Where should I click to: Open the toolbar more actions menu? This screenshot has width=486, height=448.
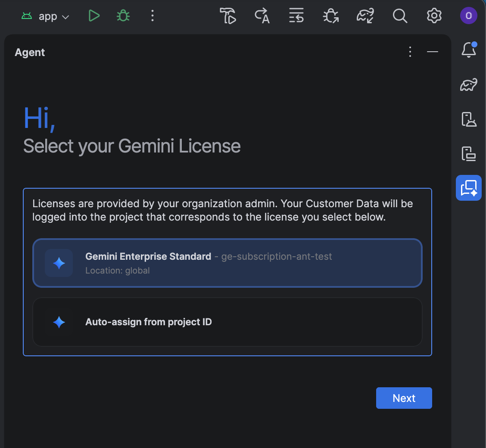click(152, 16)
